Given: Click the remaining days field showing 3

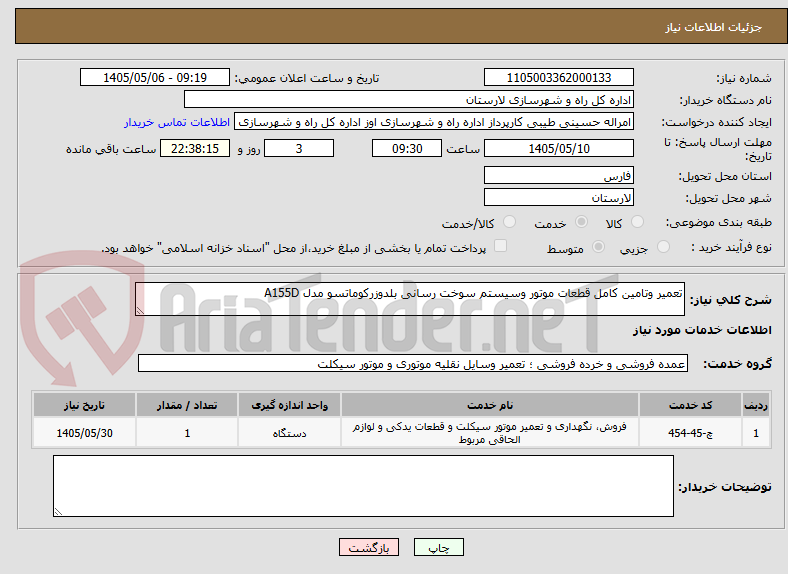Looking at the screenshot, I should point(299,148).
